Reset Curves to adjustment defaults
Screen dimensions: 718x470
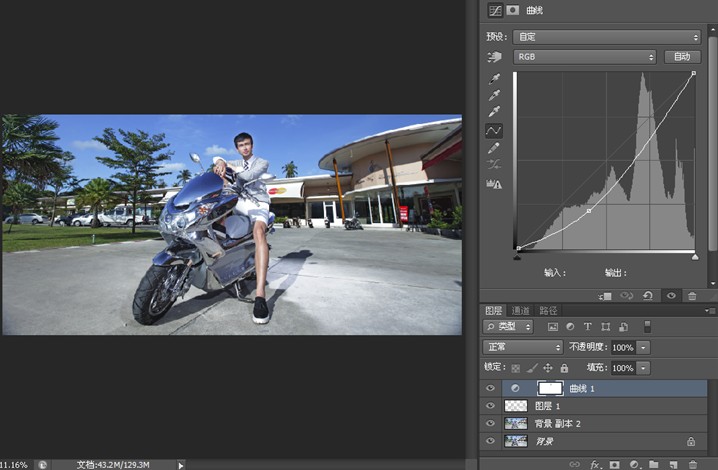[x=647, y=296]
